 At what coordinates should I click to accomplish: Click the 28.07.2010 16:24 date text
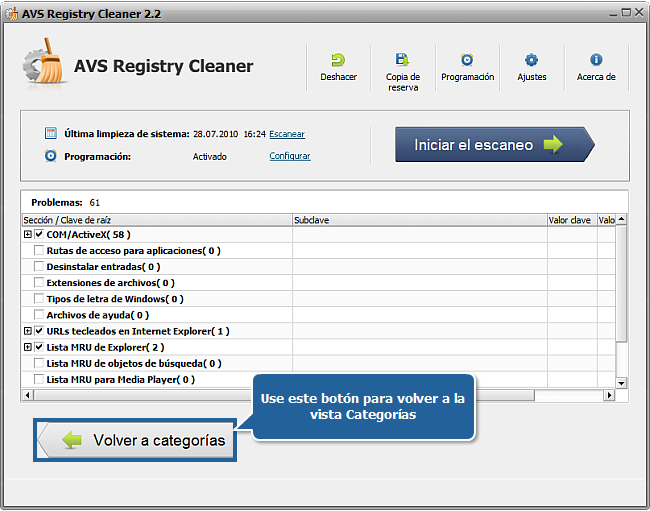point(229,134)
